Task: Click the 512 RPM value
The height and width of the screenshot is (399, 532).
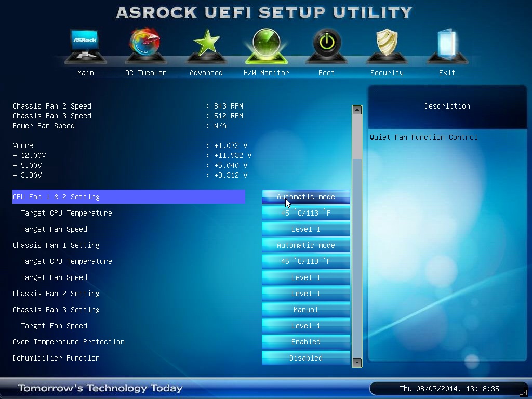Action: click(229, 116)
